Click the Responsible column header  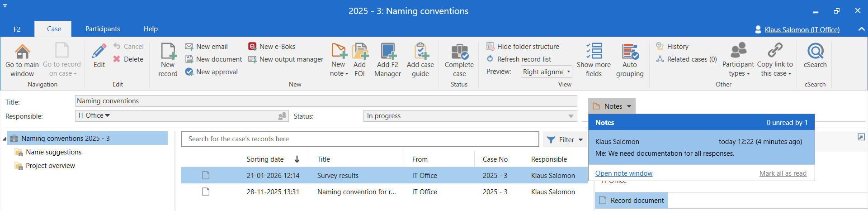(x=549, y=159)
